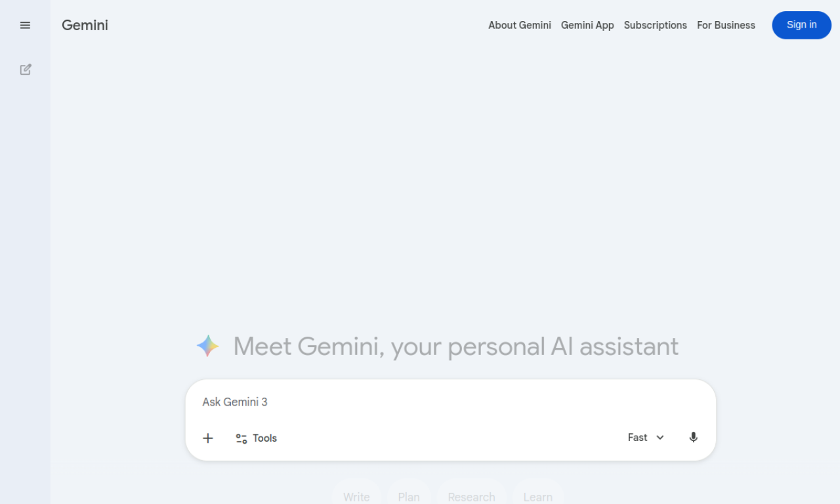Click the Gemini sparkle logo icon
The image size is (840, 504).
(207, 346)
